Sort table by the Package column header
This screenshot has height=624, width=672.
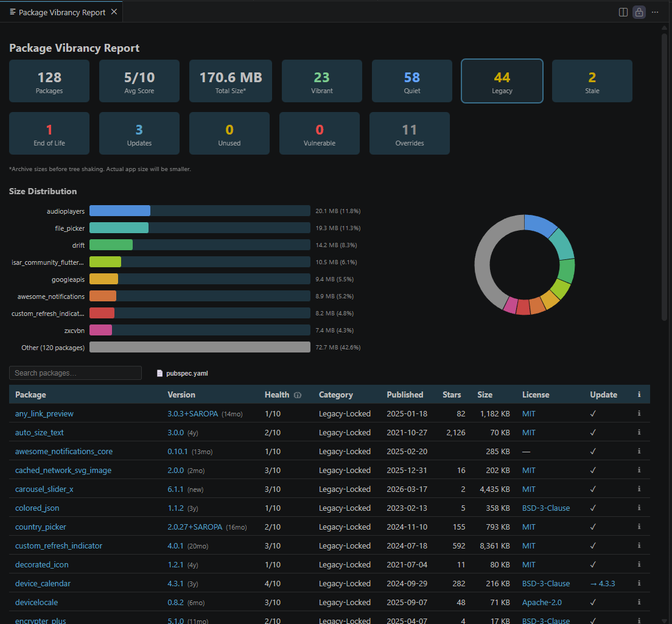30,394
